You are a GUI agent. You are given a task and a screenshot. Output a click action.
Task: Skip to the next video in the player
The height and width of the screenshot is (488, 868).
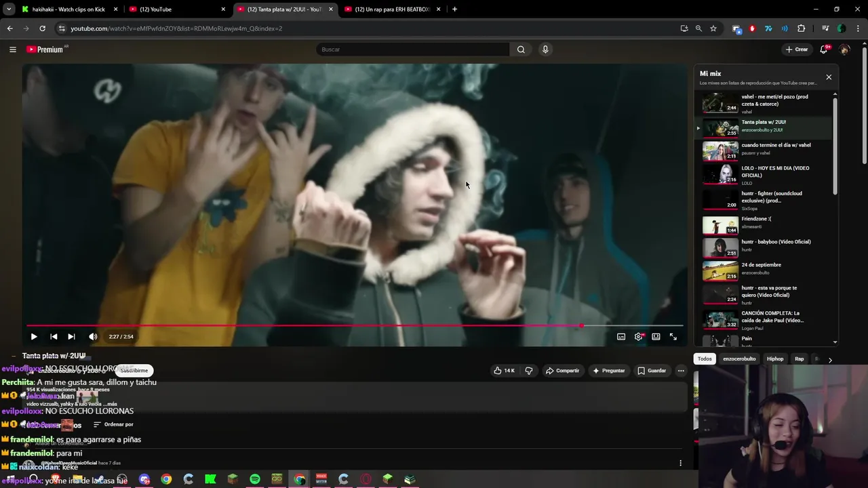tap(71, 337)
